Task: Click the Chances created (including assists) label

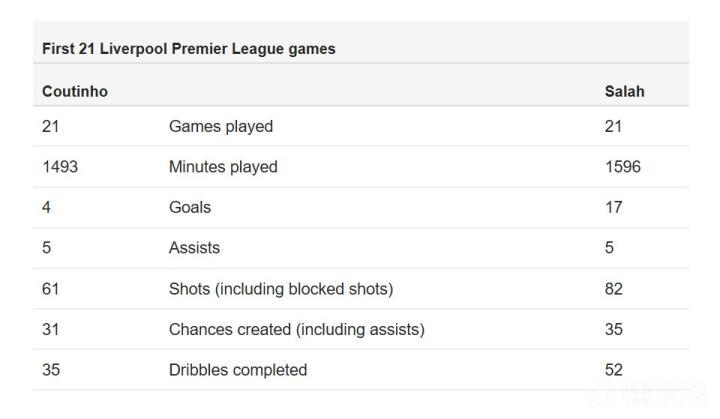Action: [x=296, y=329]
